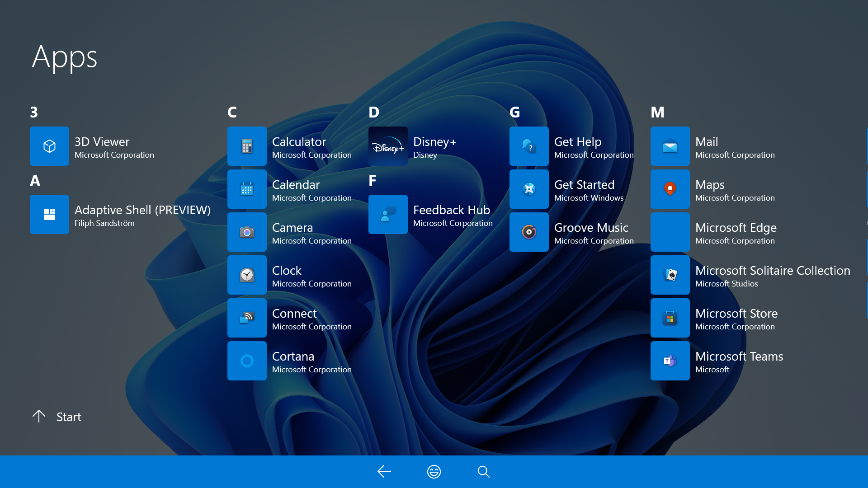Select the number 3 group header

pyautogui.click(x=34, y=112)
